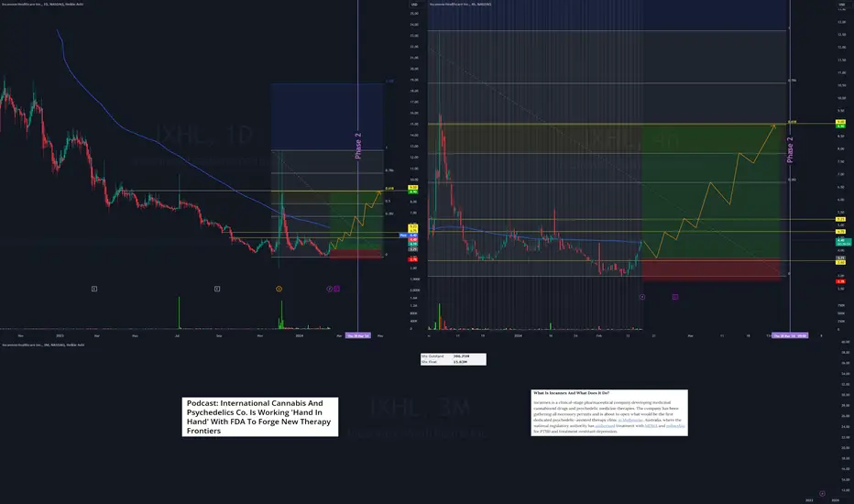This screenshot has height=504, width=854.
Task: Open the USD currency label on the daily chart price axis
Action: point(414,5)
